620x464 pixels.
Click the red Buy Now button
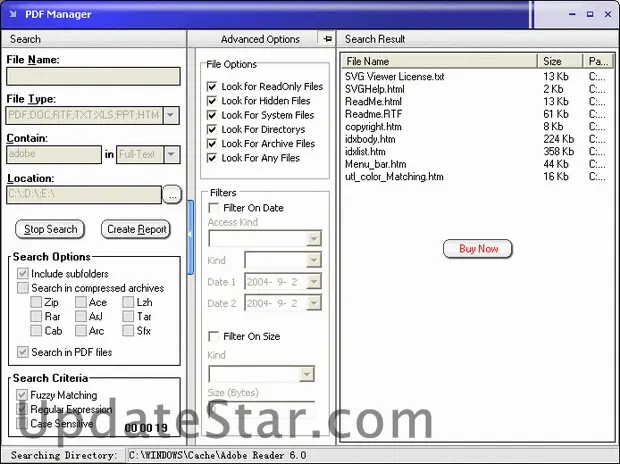(478, 248)
